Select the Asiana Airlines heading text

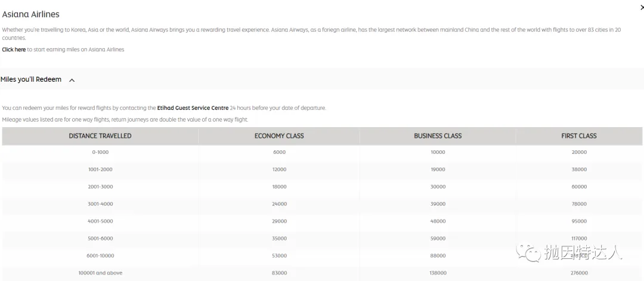click(x=31, y=14)
